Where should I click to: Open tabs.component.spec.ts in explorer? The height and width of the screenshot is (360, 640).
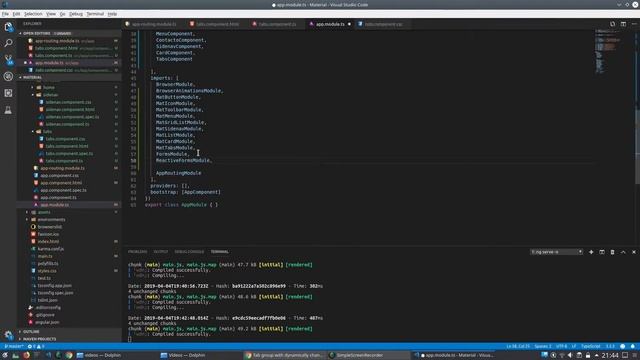pos(69,153)
